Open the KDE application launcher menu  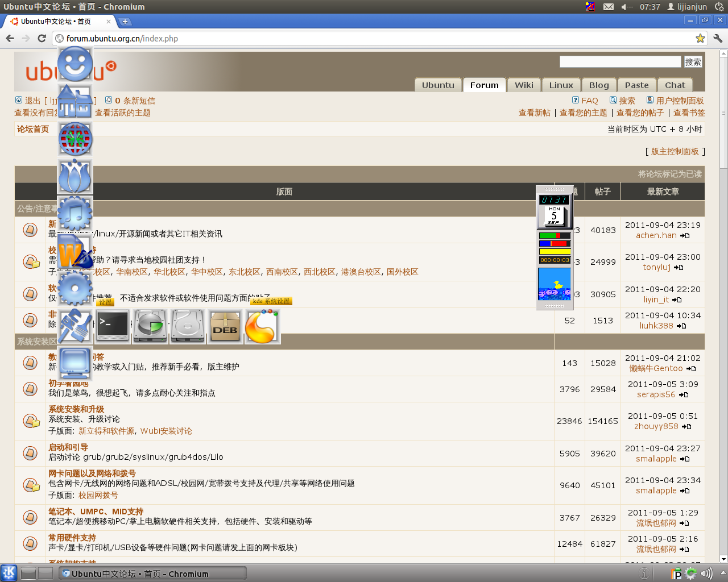(x=9, y=573)
